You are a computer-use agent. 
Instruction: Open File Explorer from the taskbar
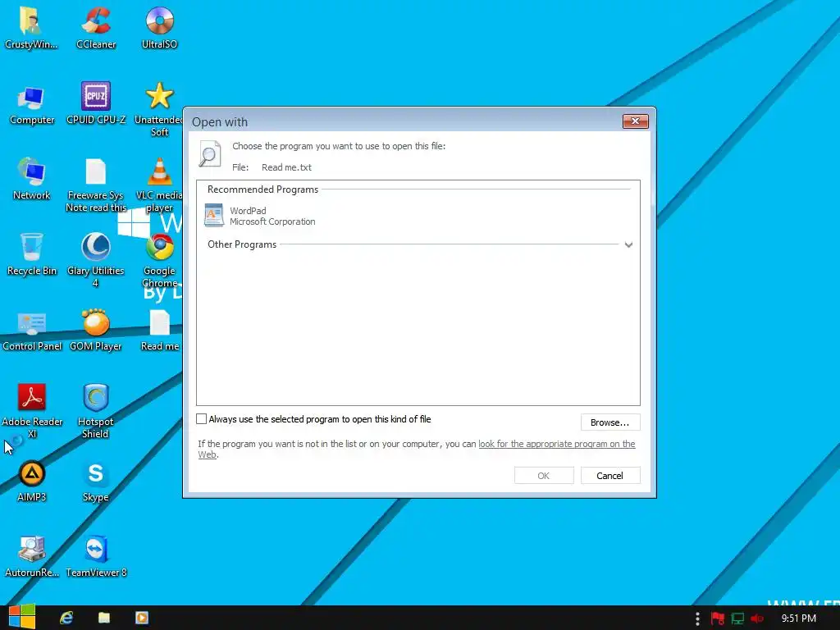pos(104,618)
